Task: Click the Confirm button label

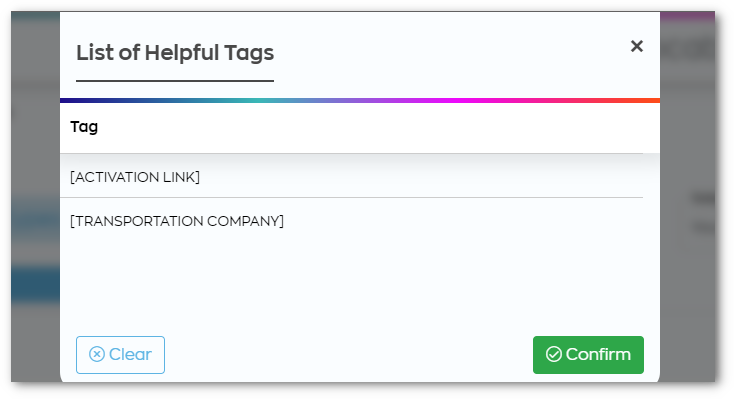Action: pyautogui.click(x=598, y=355)
